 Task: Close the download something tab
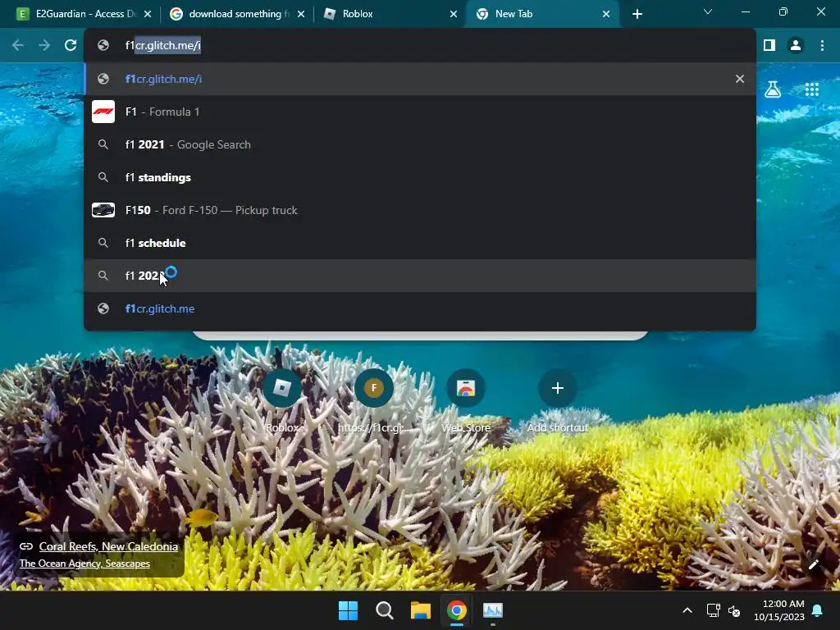301,14
